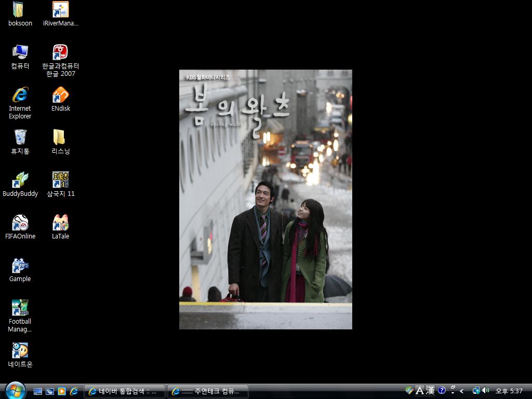The width and height of the screenshot is (532, 399).
Task: Open the 컴퓨터 (Computer) desktop icon
Action: pos(20,56)
